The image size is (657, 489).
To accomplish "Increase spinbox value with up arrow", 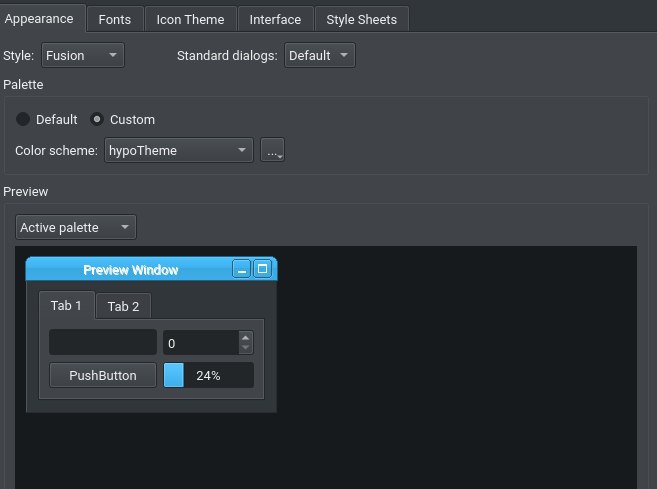I will coord(246,337).
